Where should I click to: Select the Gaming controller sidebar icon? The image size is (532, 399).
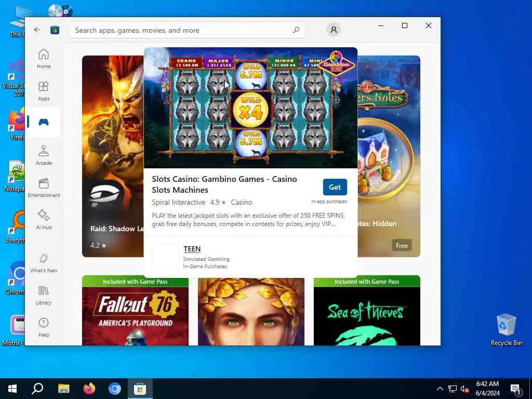tap(44, 122)
